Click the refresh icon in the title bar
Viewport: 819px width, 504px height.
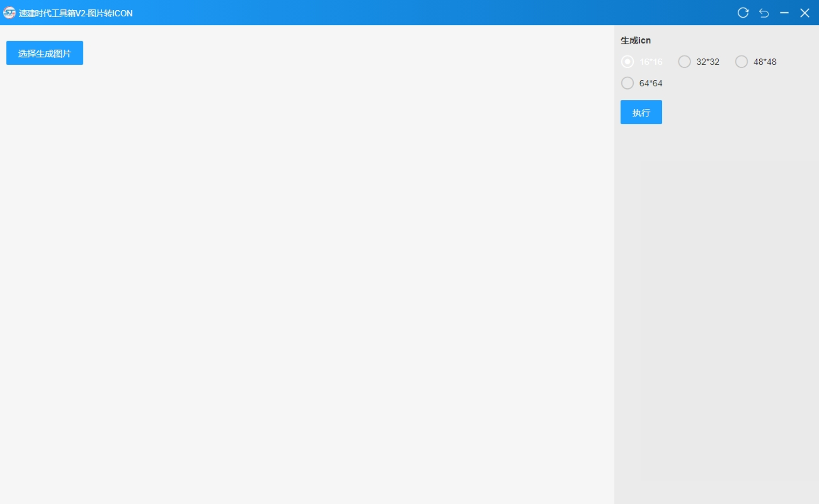click(x=743, y=13)
